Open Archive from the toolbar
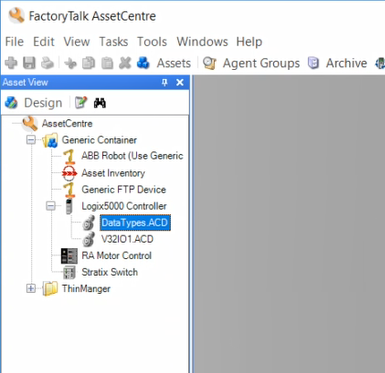The height and width of the screenshot is (373, 385). (337, 63)
